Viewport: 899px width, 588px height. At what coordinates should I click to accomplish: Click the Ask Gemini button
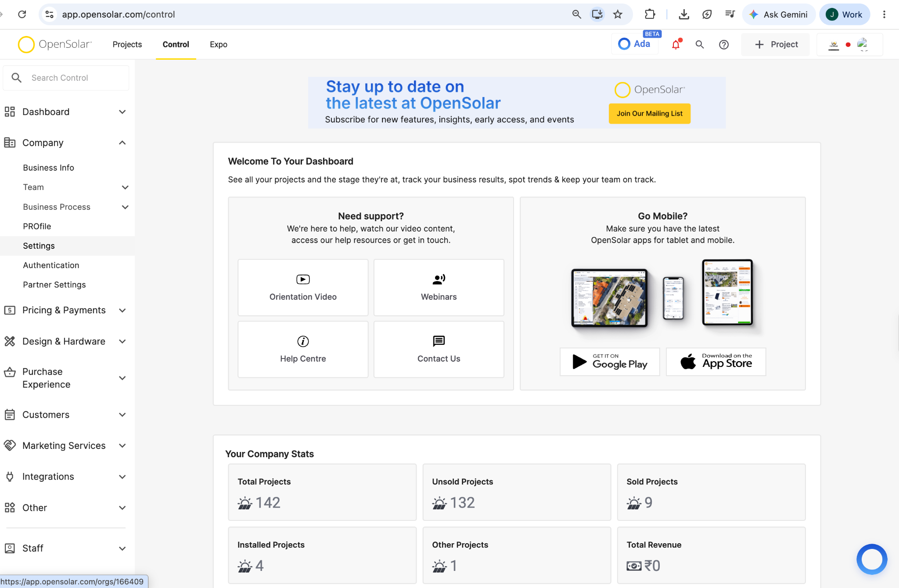(779, 14)
